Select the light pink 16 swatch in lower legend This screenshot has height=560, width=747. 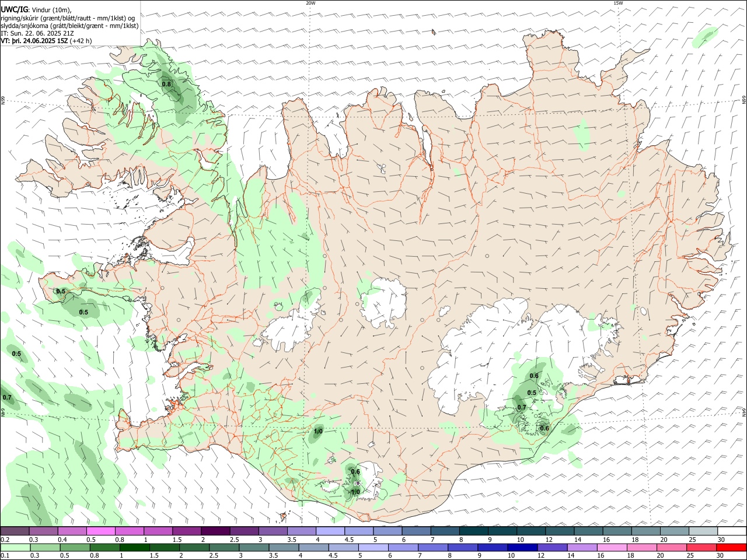coord(612,548)
